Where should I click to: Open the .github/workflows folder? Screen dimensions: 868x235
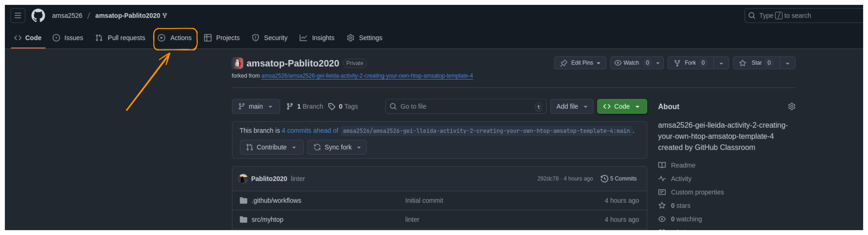276,201
